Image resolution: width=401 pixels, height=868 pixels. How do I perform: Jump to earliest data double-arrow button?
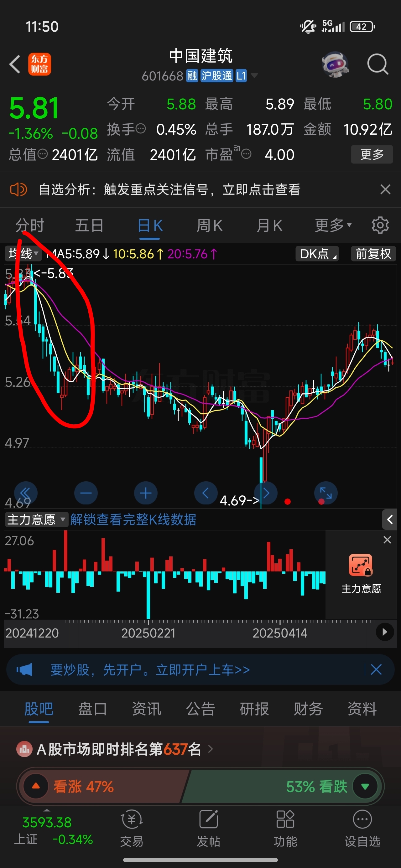pyautogui.click(x=26, y=493)
